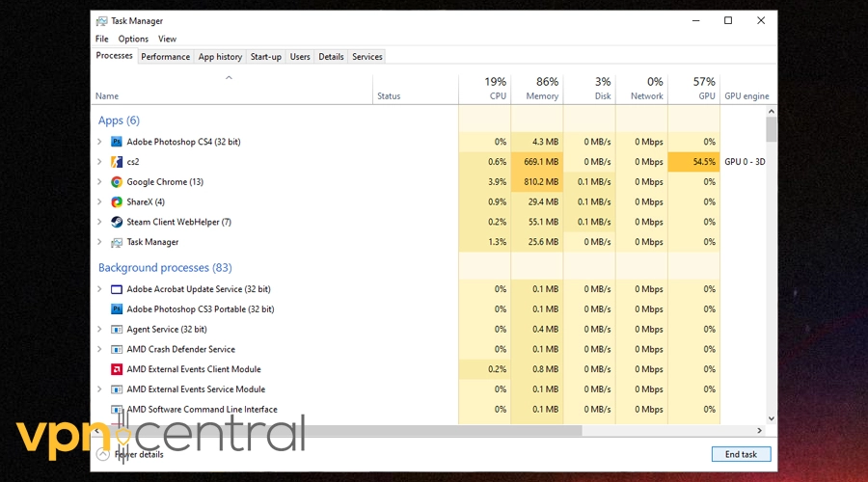Click Task Manager's CPU value 1.3%
Viewport: 868px width, 482px height.
coord(485,242)
